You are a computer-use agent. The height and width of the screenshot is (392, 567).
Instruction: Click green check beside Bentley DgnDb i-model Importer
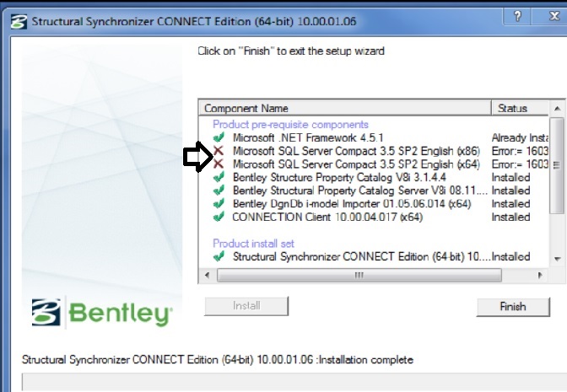219,203
